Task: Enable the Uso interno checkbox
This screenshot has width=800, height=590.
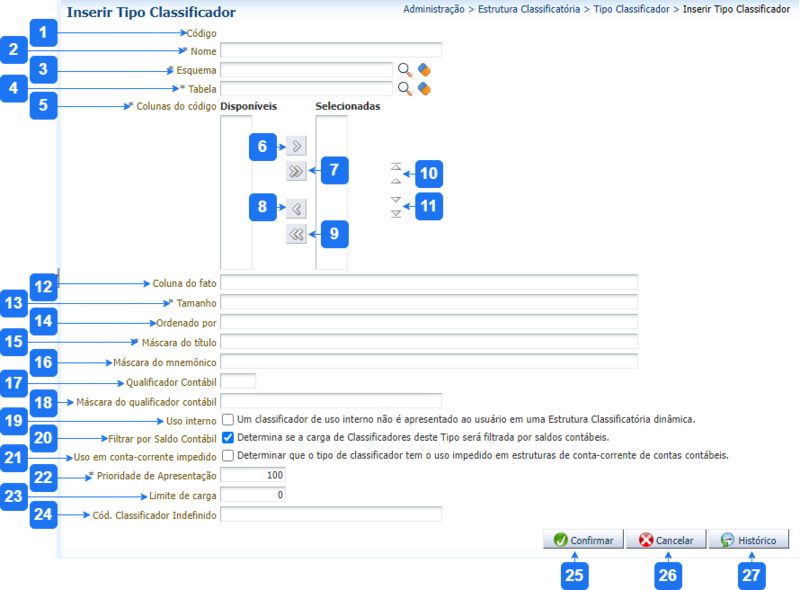Action: [229, 420]
